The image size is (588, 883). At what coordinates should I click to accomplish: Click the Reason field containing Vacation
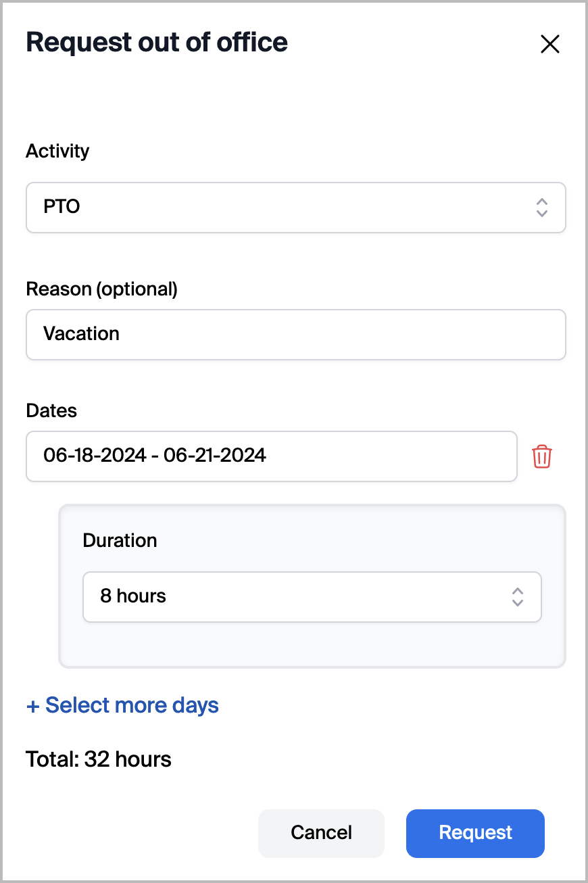(x=295, y=334)
